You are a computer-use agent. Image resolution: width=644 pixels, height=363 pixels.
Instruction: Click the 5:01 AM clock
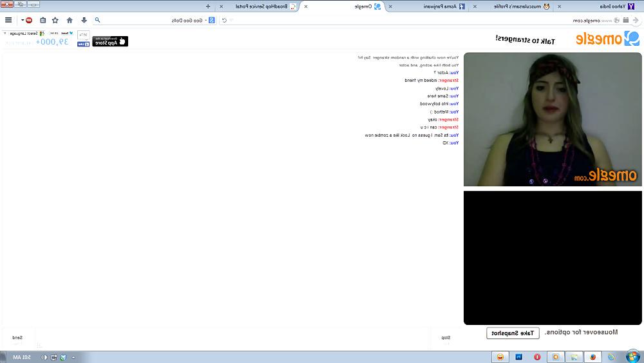coord(22,357)
